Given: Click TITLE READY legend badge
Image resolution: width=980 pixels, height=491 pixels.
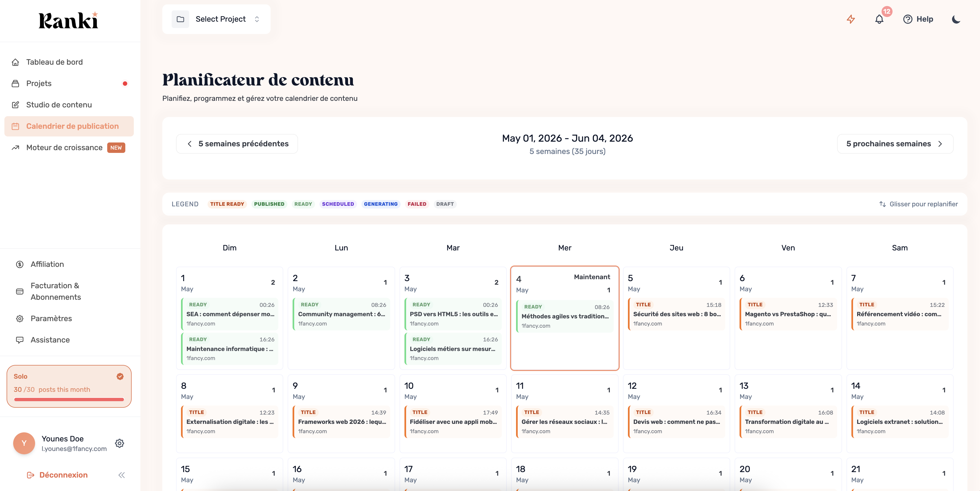Looking at the screenshot, I should click(227, 204).
